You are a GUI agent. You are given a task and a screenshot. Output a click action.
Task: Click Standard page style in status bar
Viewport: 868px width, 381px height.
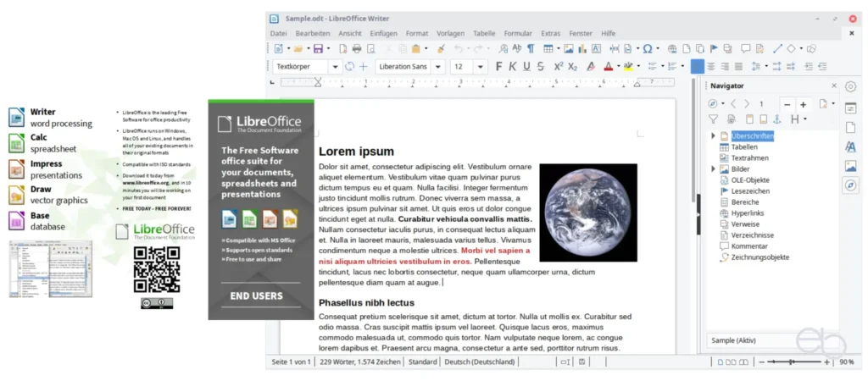(x=422, y=362)
